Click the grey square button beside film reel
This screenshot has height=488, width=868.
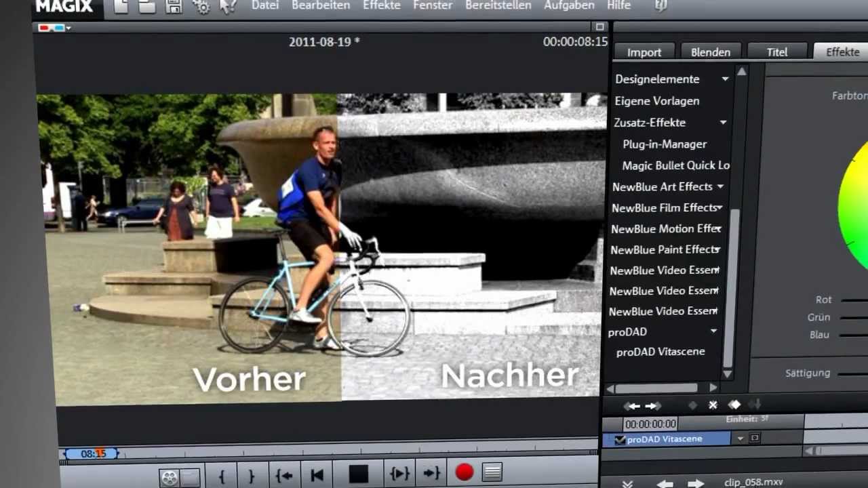[x=190, y=477]
